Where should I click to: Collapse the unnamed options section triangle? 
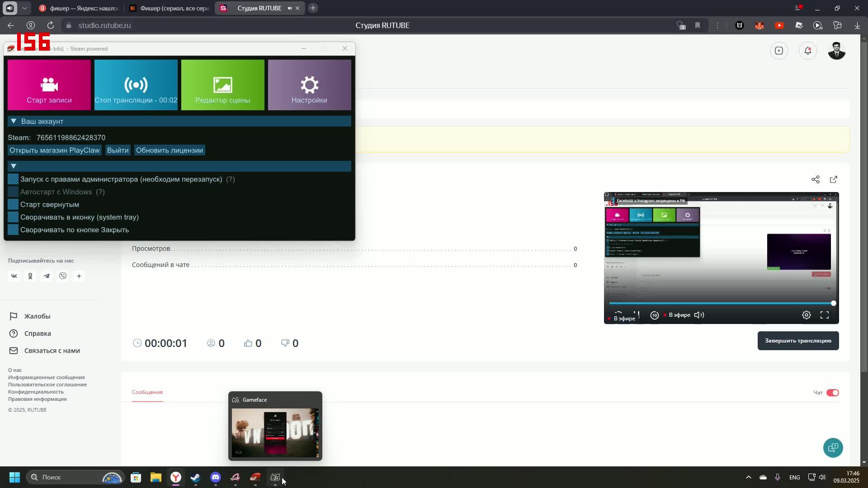14,166
